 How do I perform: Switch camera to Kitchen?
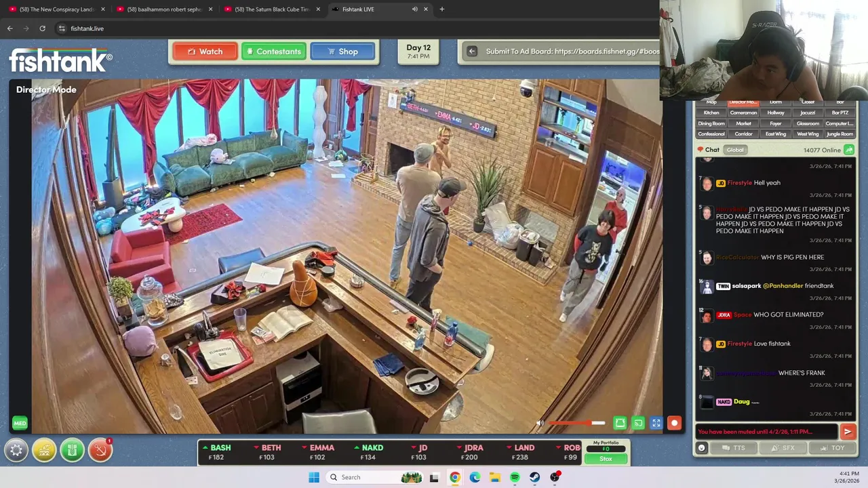711,113
